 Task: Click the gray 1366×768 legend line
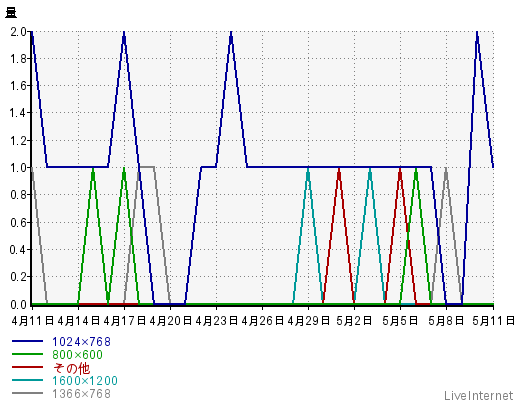[x=27, y=393]
